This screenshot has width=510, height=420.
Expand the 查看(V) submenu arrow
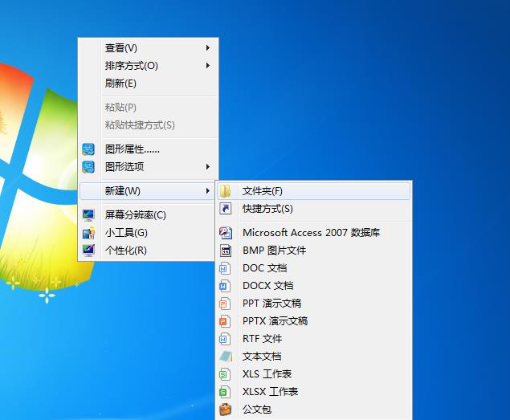pos(207,48)
